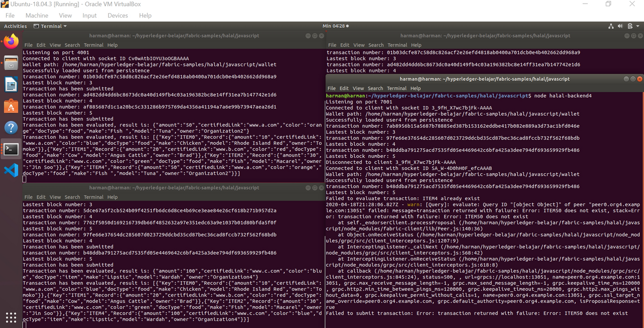Image resolution: width=644 pixels, height=328 pixels.
Task: Open VirtualBox View menu
Action: pos(65,15)
